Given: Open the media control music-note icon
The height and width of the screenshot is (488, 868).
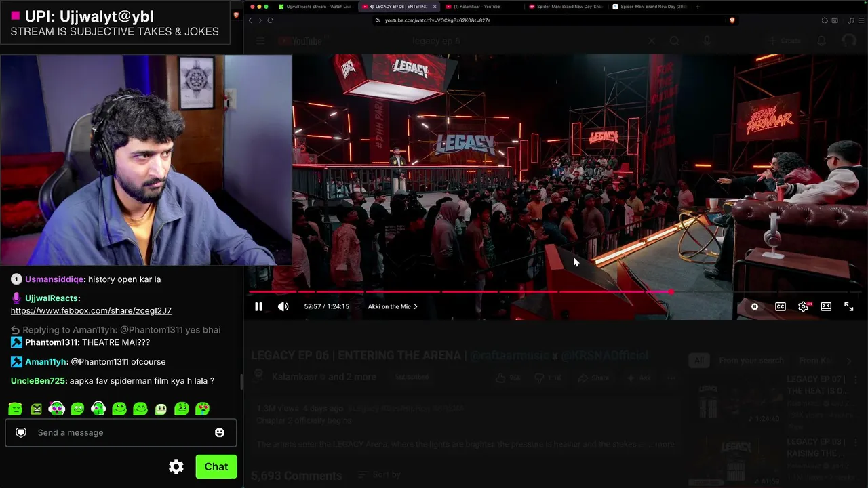Looking at the screenshot, I should point(850,20).
